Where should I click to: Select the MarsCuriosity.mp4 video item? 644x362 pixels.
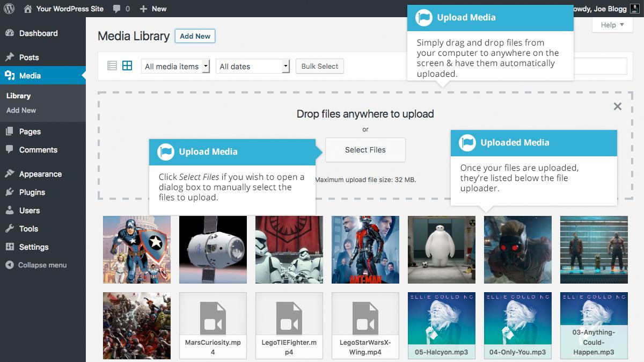point(213,326)
